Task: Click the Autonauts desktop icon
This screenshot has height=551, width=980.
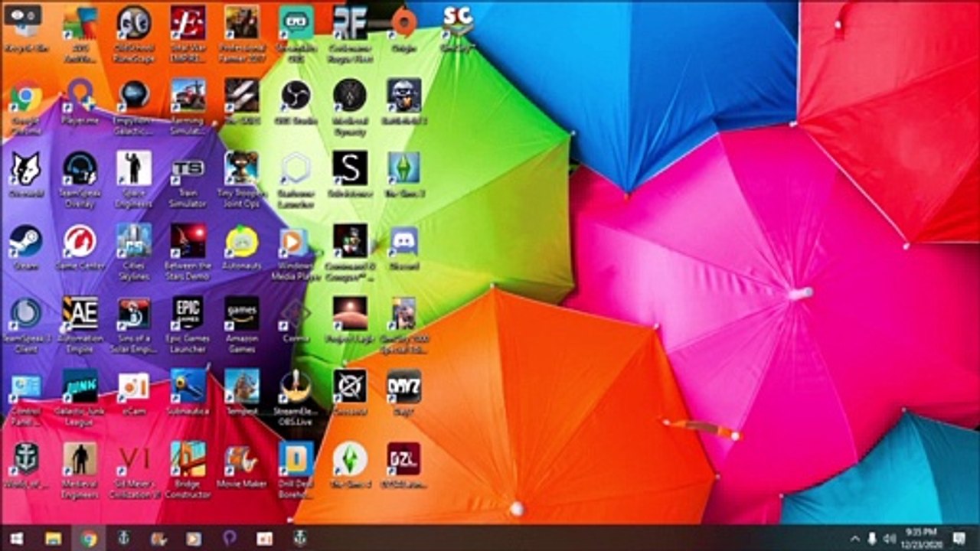Action: pos(242,248)
